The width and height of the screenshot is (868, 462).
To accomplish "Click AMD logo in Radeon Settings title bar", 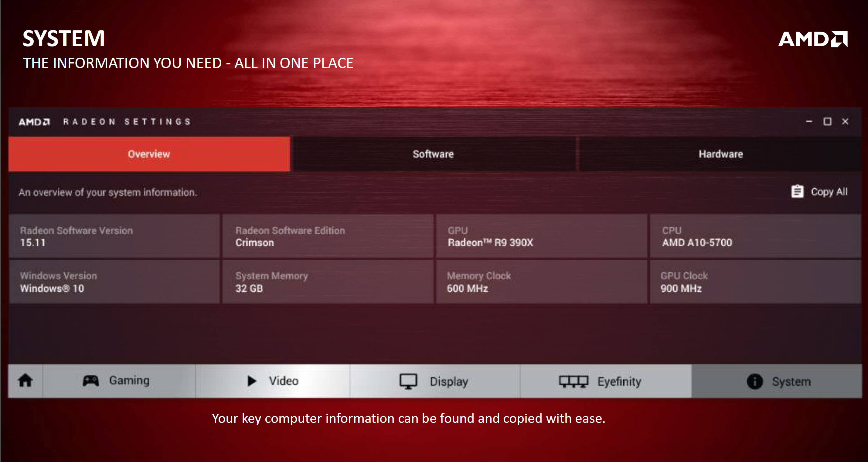I will point(34,122).
